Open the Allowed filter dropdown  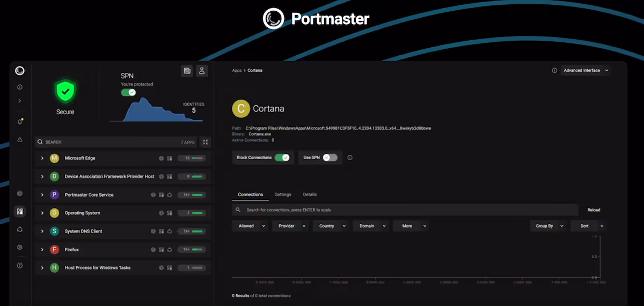pyautogui.click(x=250, y=226)
